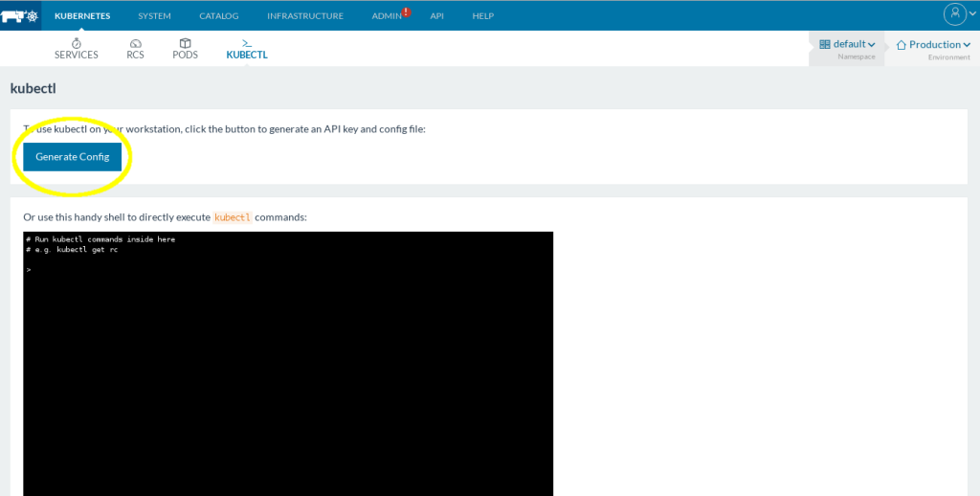The width and height of the screenshot is (980, 496).
Task: Open the Help menu item
Action: (x=482, y=15)
